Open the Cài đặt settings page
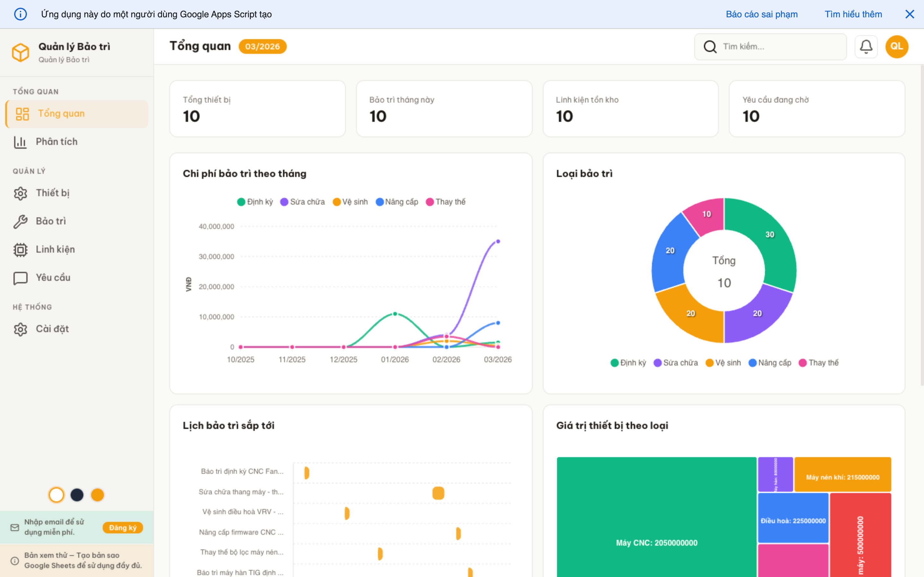The height and width of the screenshot is (577, 924). point(52,329)
